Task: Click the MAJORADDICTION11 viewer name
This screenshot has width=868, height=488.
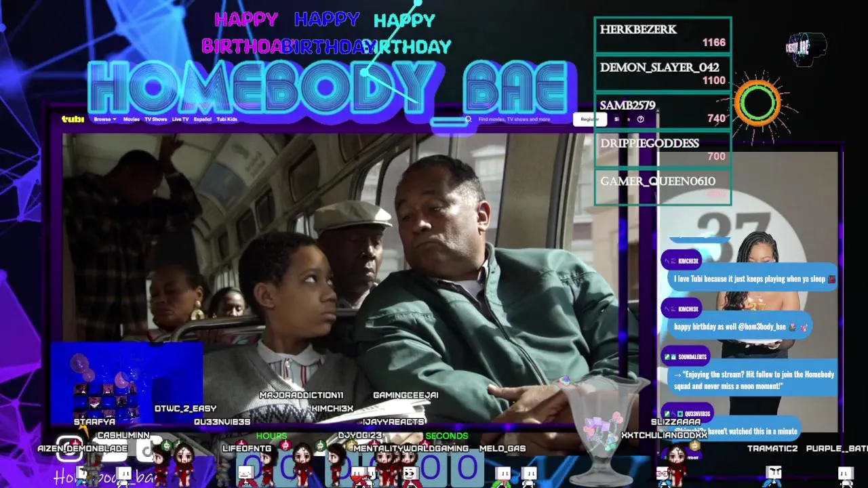Action: (x=301, y=395)
